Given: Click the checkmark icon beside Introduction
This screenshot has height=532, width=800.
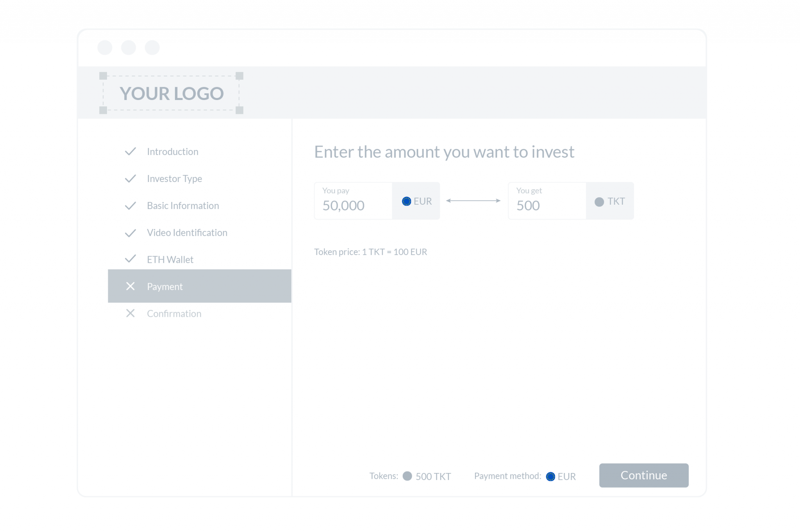Looking at the screenshot, I should [130, 152].
